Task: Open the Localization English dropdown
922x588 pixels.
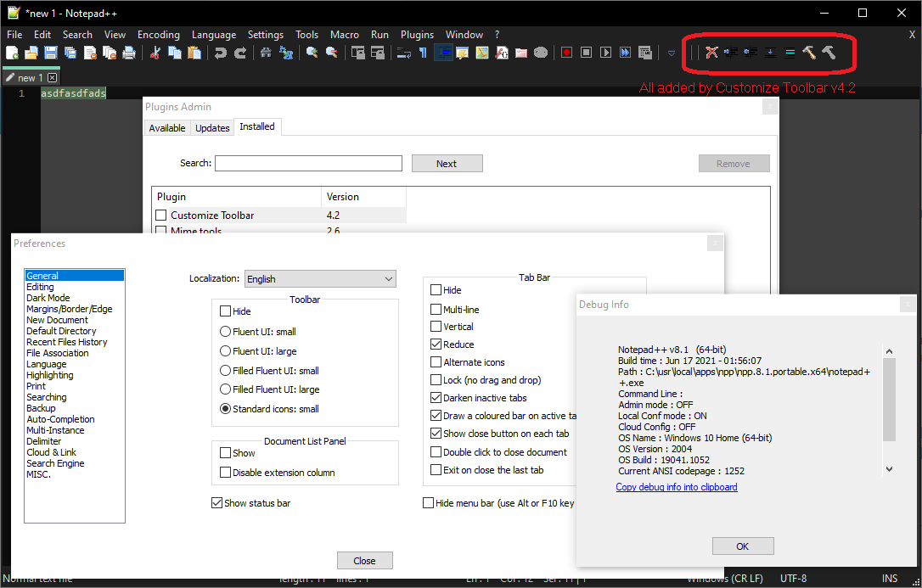Action: [320, 279]
